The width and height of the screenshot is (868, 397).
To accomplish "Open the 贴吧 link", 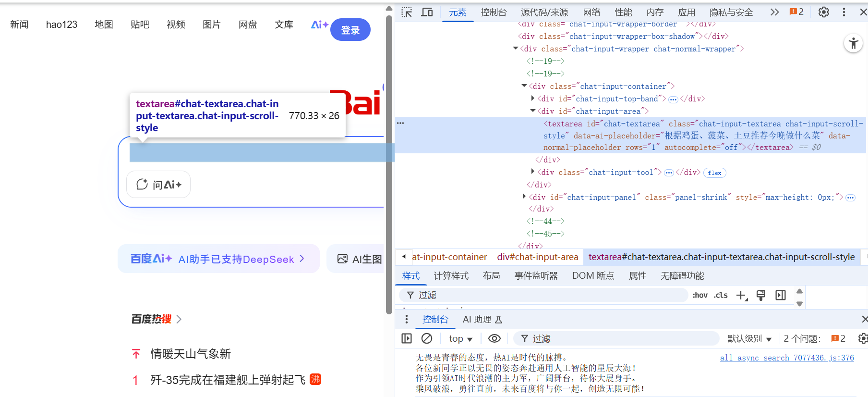I will pyautogui.click(x=140, y=25).
